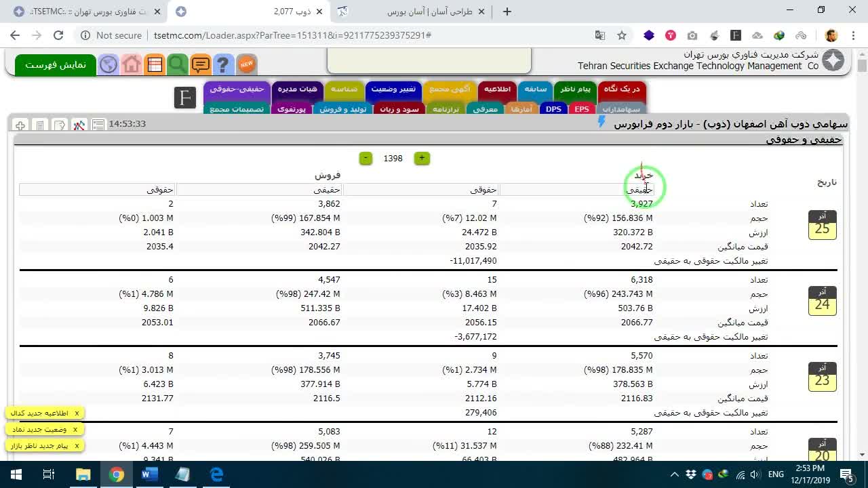868x488 pixels.
Task: Open the DPS tab
Action: [x=554, y=108]
